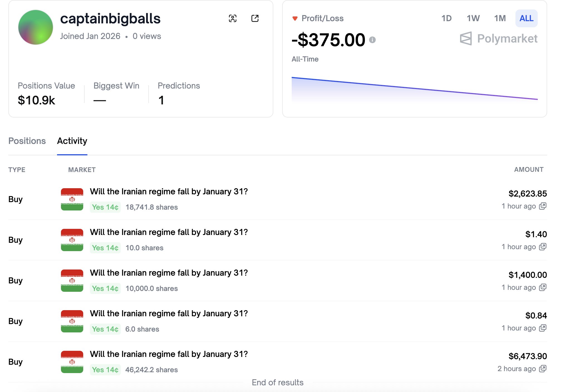
Task: Click Iran flag thumbnail of 10.0 shares row
Action: point(72,240)
